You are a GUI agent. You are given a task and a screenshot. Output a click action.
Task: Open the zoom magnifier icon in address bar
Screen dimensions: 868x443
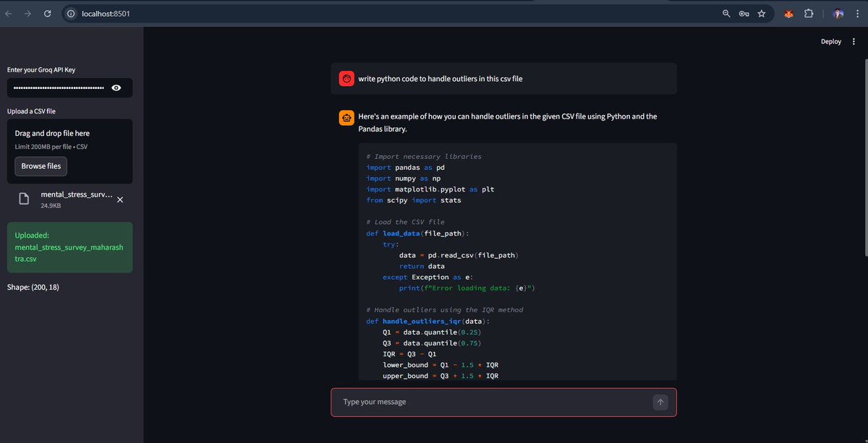pos(727,14)
